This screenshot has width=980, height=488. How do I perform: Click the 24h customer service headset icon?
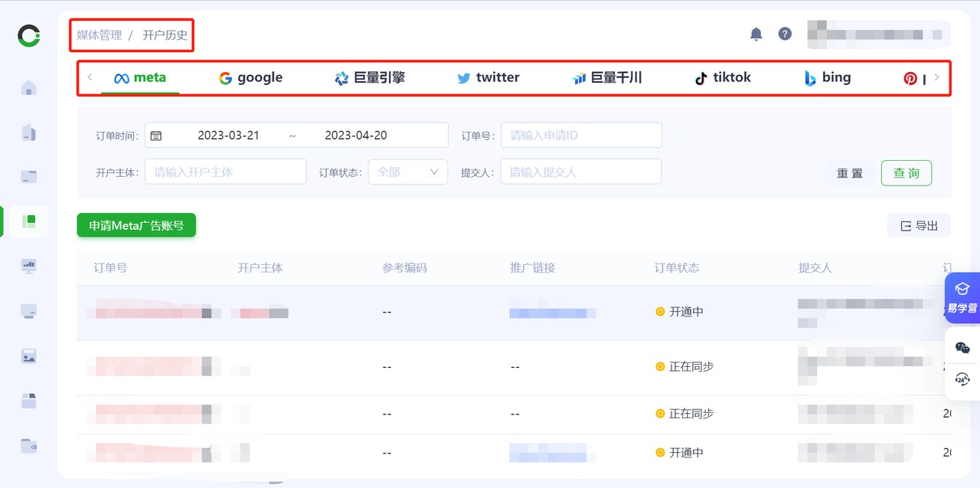click(962, 379)
